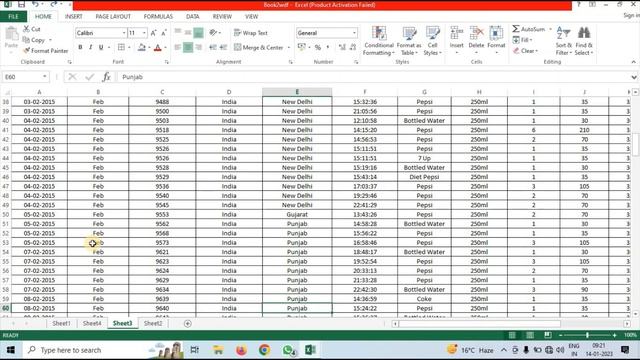The width and height of the screenshot is (640, 360).
Task: Toggle Middle Align vertical alignment
Action: point(188,33)
